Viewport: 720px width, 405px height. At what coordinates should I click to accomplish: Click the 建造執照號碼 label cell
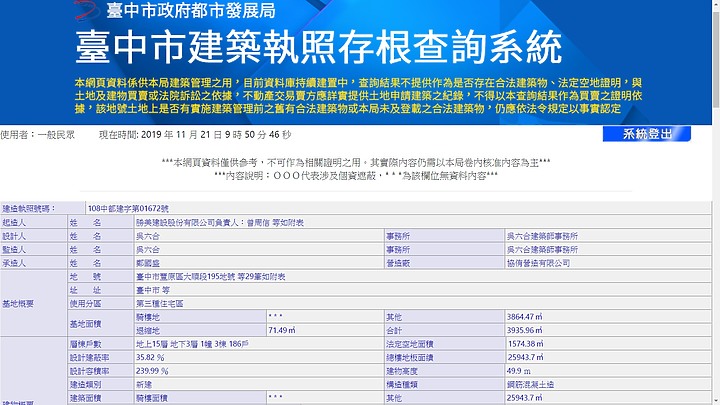pyautogui.click(x=43, y=208)
